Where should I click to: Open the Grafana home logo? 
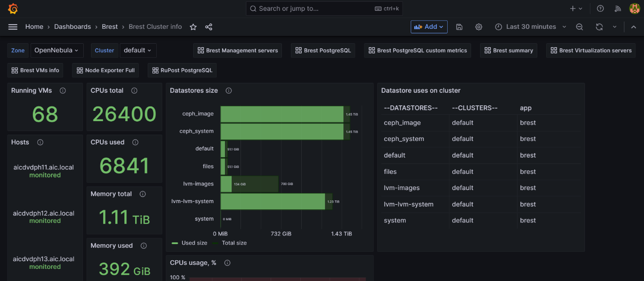(x=13, y=9)
